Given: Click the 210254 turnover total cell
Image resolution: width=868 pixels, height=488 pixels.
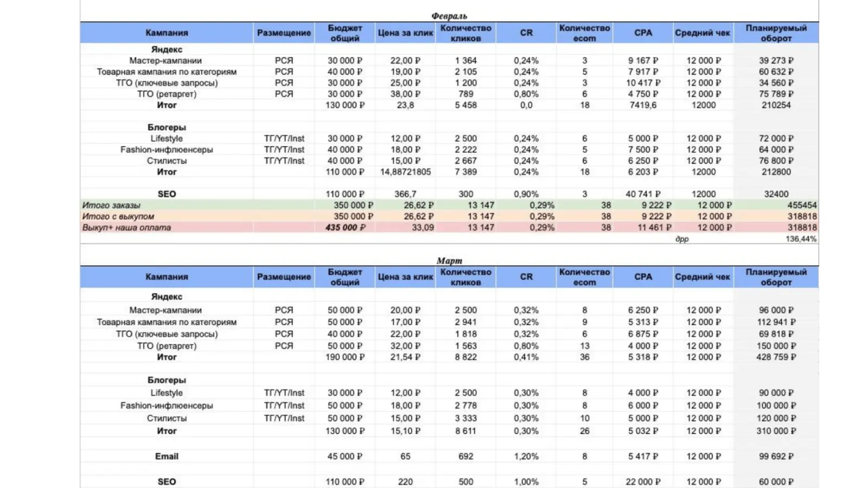Looking at the screenshot, I should pyautogui.click(x=776, y=105).
